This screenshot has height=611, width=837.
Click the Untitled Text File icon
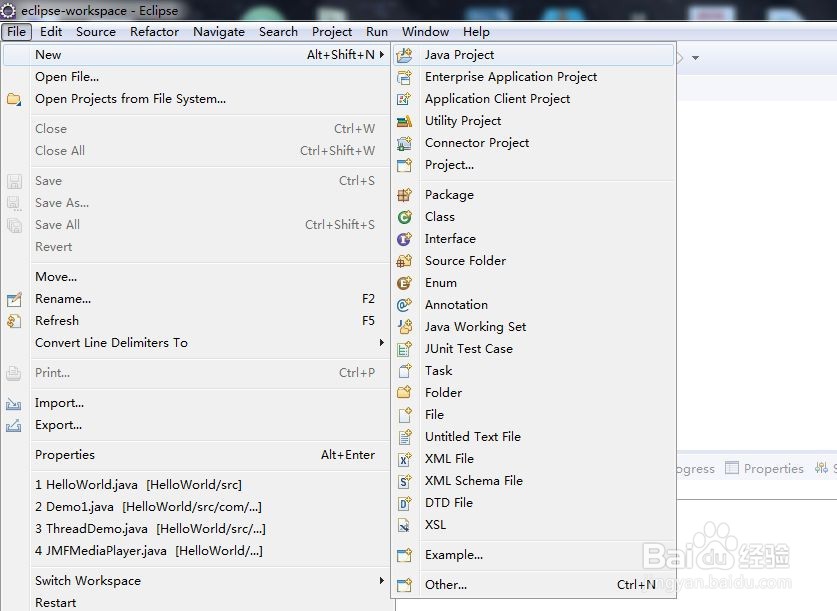pyautogui.click(x=405, y=437)
